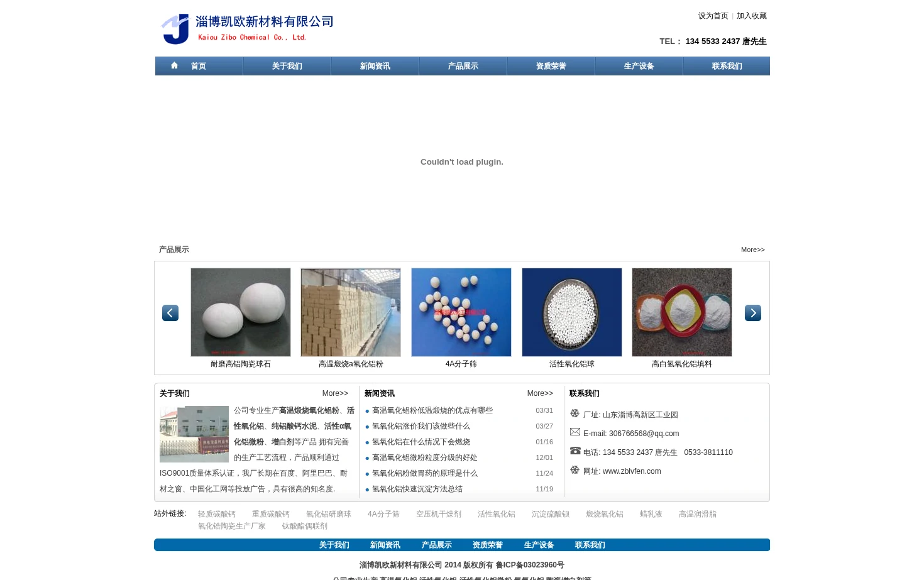Click the website icon beside 网址
924x580 pixels.
coord(575,470)
